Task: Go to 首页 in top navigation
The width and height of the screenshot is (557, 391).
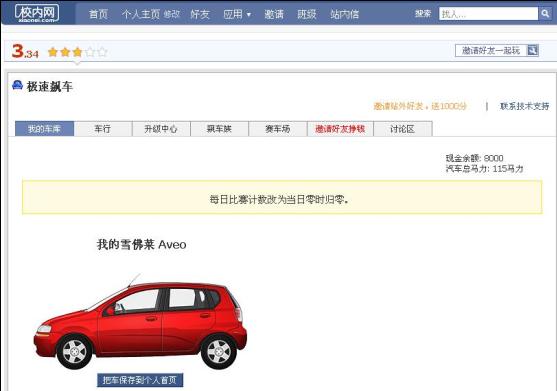Action: tap(98, 14)
